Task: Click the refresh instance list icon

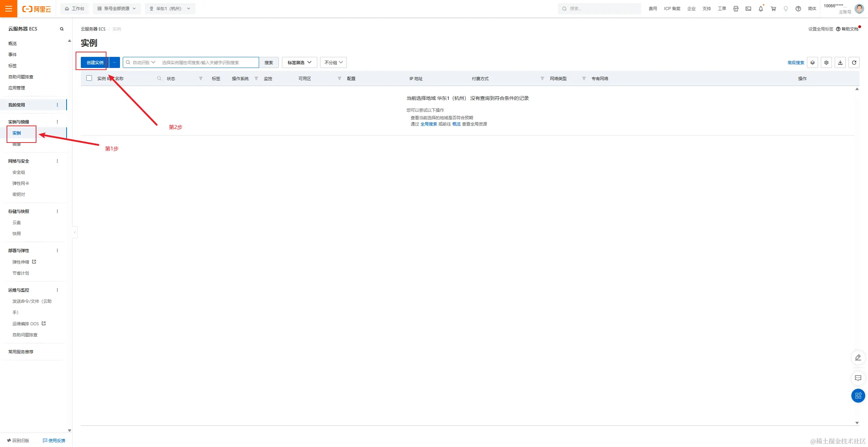Action: click(x=854, y=62)
